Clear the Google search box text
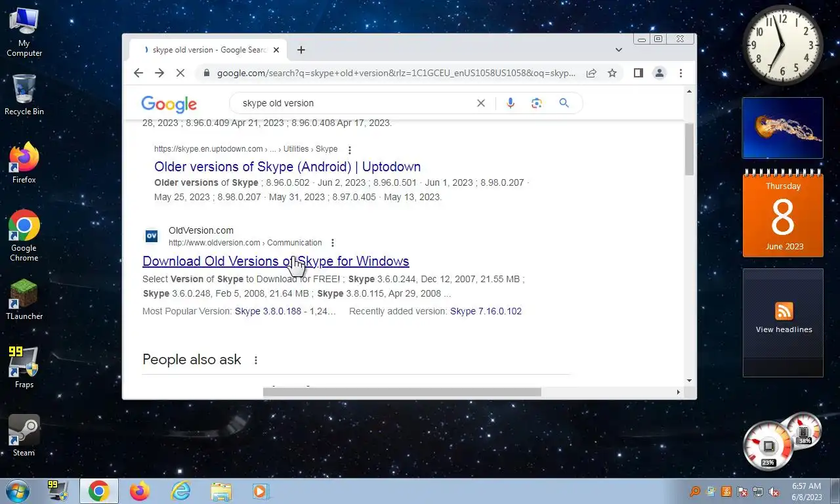The height and width of the screenshot is (504, 840). pyautogui.click(x=480, y=103)
